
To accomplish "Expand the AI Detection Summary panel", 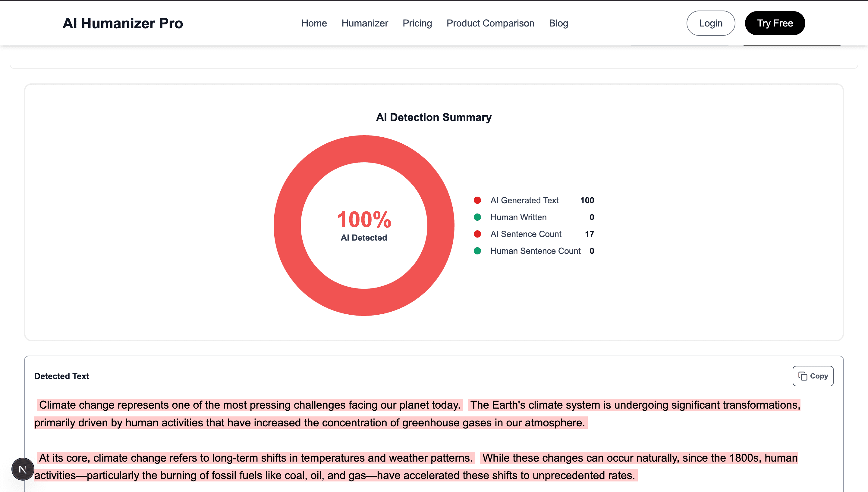I will (x=434, y=117).
